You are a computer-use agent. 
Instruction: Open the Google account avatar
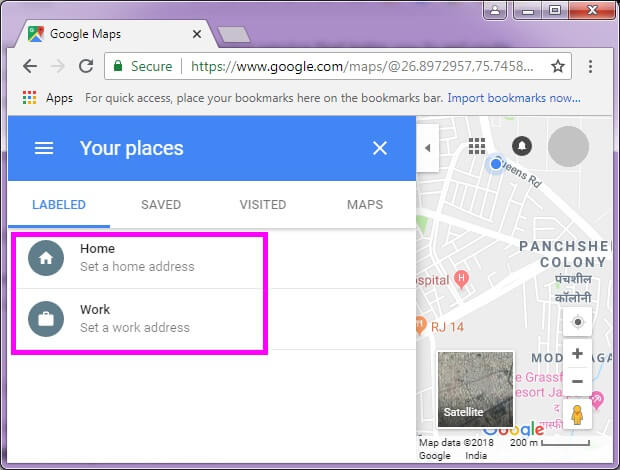(568, 146)
